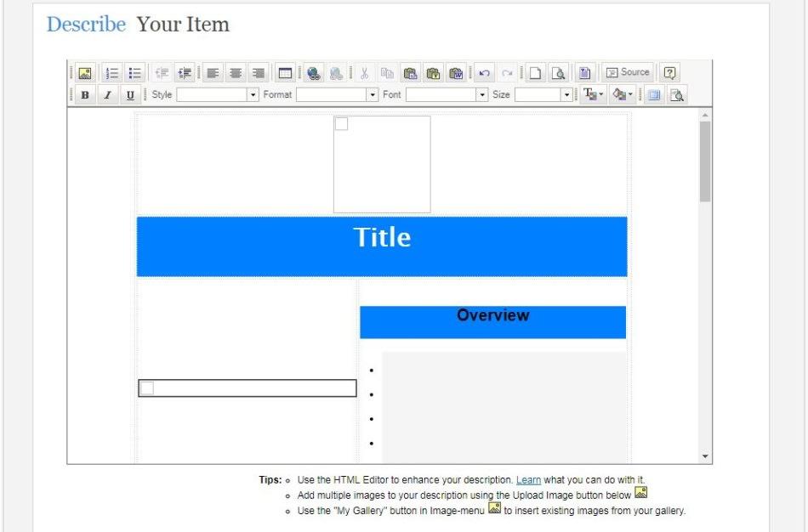
Task: Insert a hyperlink with the globe icon
Action: tap(313, 72)
